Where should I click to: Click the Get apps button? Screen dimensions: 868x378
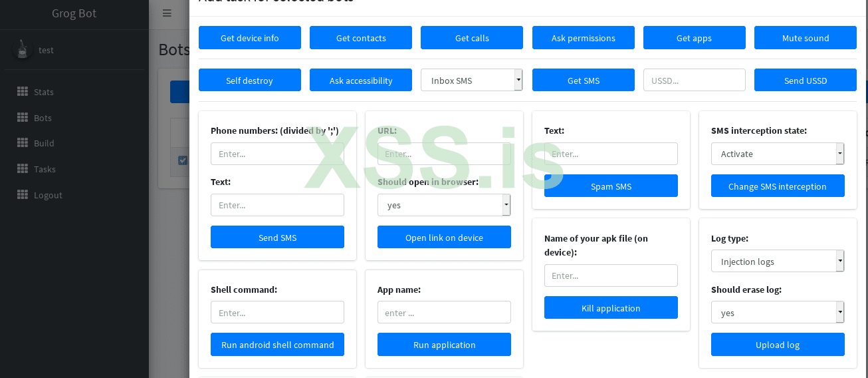695,38
